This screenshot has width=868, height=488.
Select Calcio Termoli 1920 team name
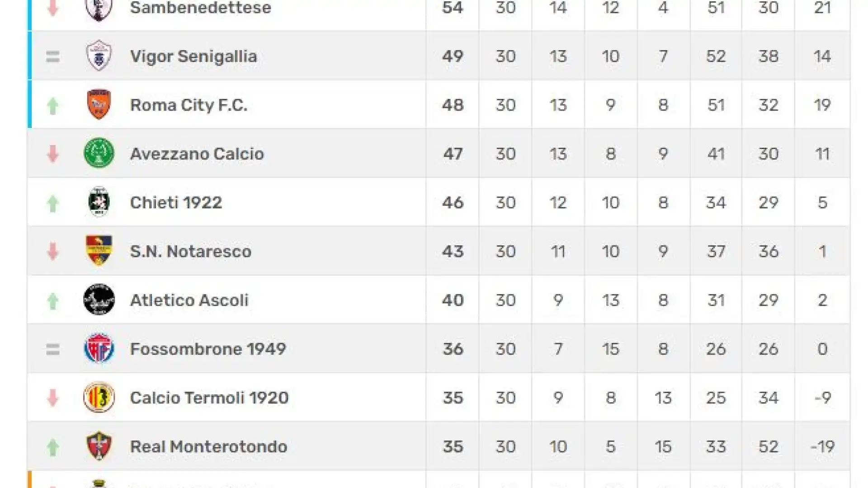(x=209, y=398)
